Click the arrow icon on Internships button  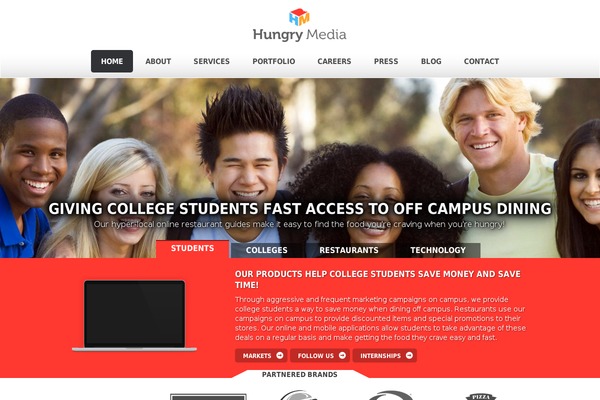coord(409,355)
